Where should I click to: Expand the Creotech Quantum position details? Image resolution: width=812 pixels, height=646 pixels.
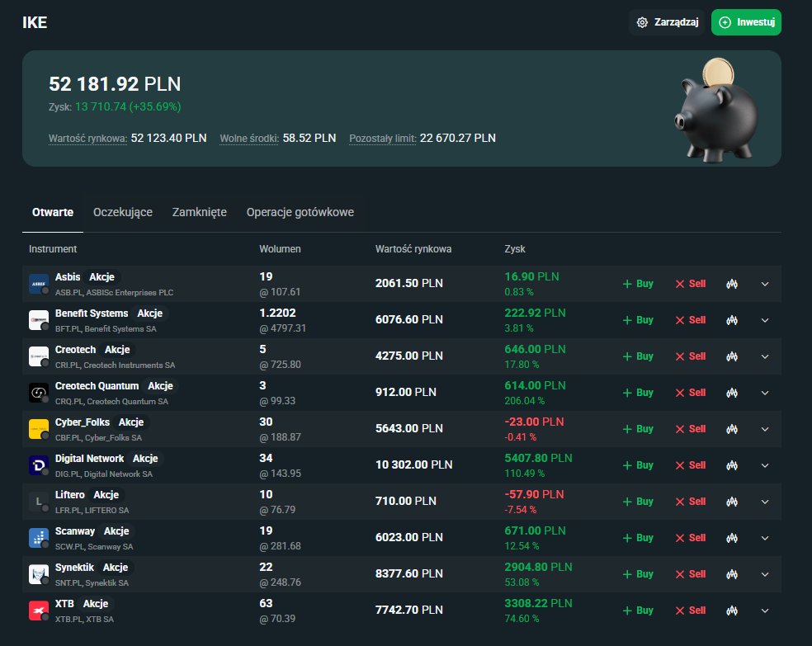tap(765, 393)
